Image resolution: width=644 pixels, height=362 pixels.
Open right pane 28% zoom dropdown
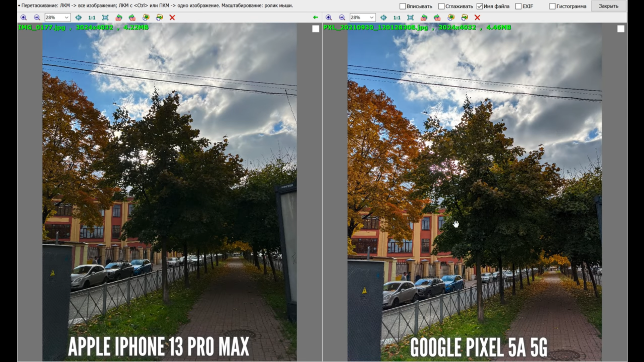[372, 17]
